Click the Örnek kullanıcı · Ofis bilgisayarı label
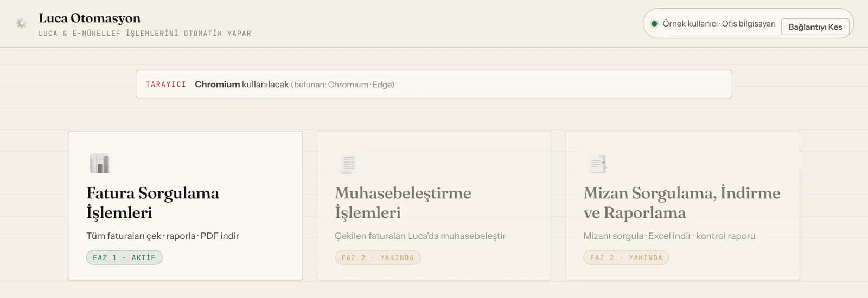Viewport: 868px width, 298px height. pyautogui.click(x=719, y=24)
